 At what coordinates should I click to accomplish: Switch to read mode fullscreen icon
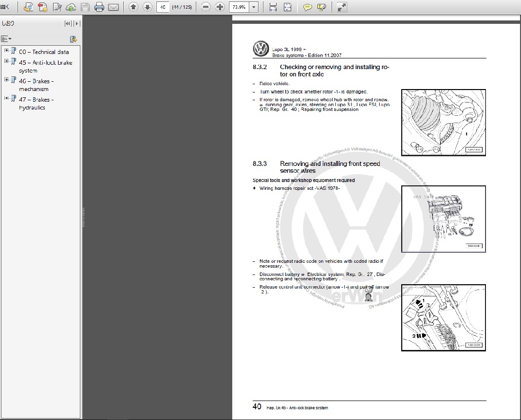(x=342, y=7)
